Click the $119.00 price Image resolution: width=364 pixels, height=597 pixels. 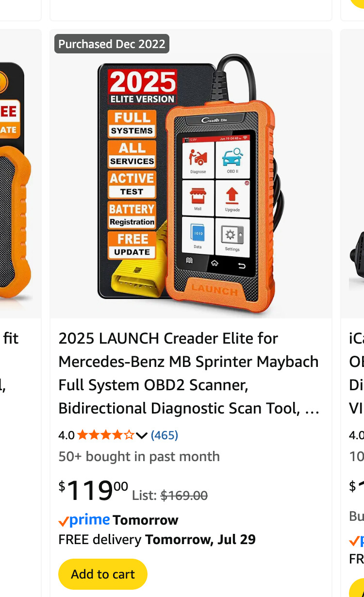(x=94, y=490)
